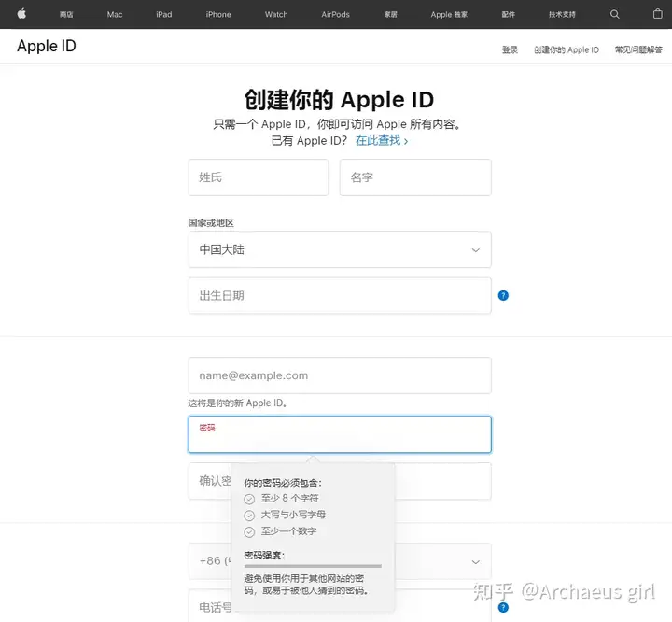Open the 配件 menu item
The image size is (672, 622).
pos(508,15)
